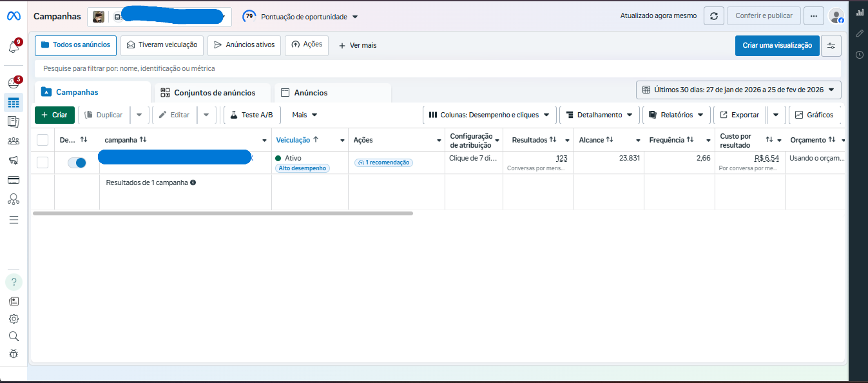Open the Veiculação column header menu arrow
Image resolution: width=868 pixels, height=383 pixels.
[x=343, y=141]
